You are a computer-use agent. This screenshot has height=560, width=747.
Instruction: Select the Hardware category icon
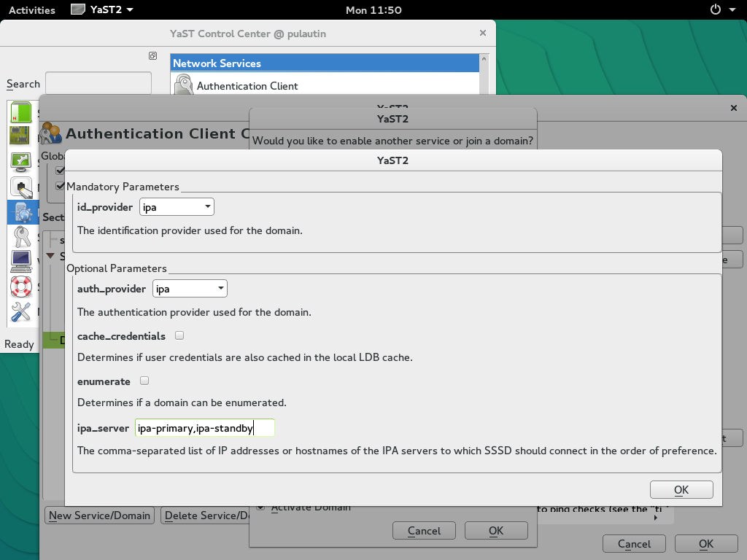click(x=21, y=137)
